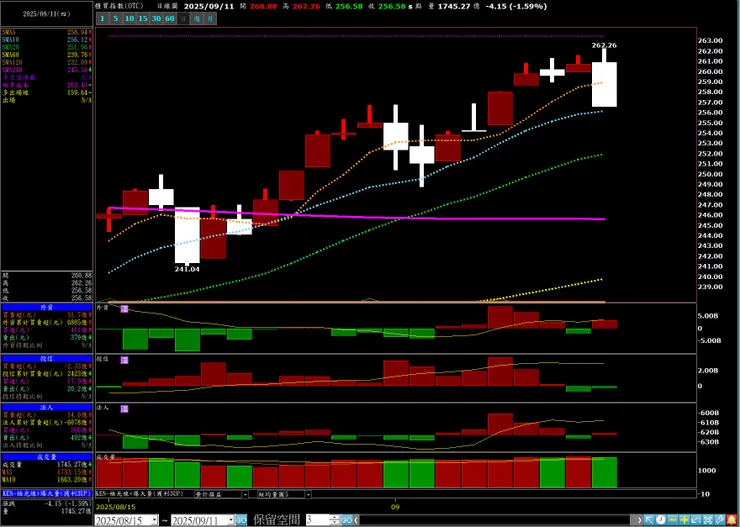This screenshot has width=740, height=527.
Task: Select the 法人 blue panel header
Action: (x=47, y=407)
